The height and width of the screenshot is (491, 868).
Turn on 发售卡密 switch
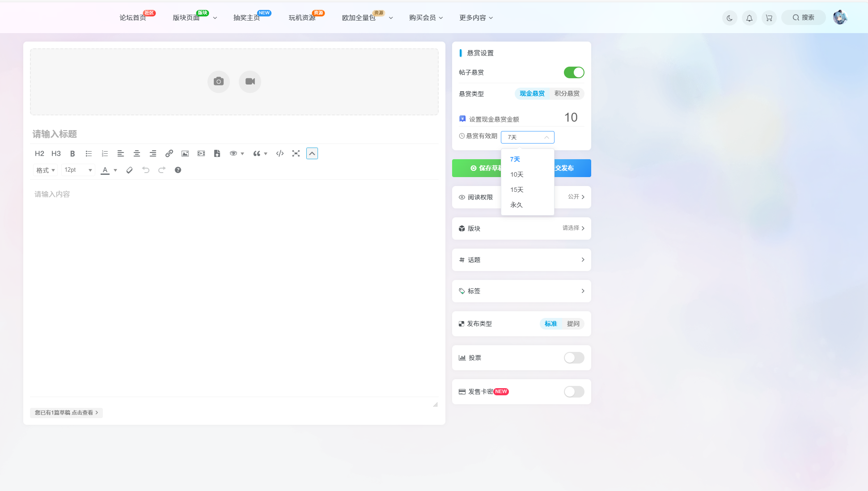coord(574,392)
